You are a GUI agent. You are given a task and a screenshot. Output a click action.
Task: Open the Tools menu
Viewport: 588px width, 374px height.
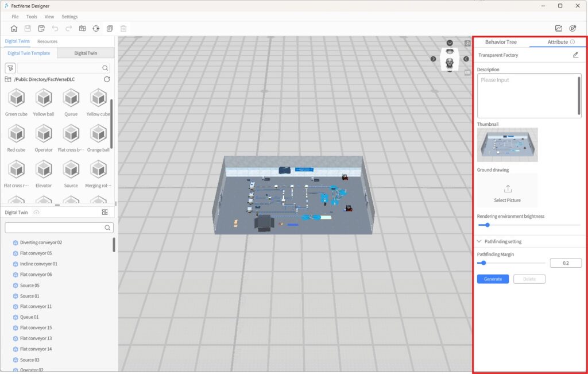[x=32, y=17]
